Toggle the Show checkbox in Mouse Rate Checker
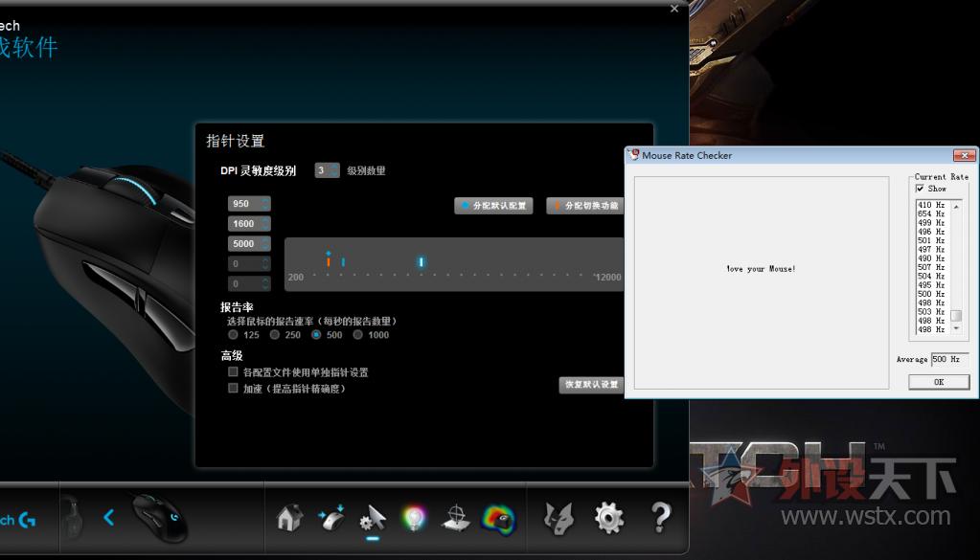The image size is (980, 560). point(921,189)
